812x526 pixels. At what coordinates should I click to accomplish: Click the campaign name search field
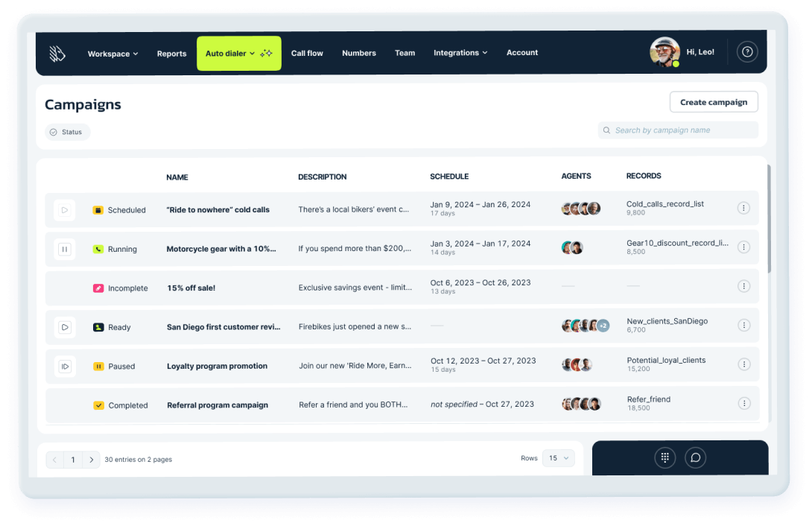(x=678, y=130)
